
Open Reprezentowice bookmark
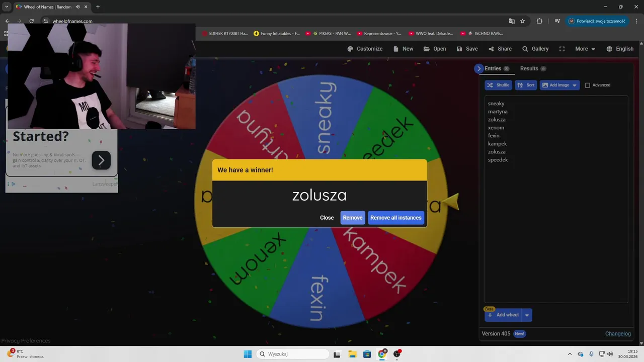click(379, 34)
